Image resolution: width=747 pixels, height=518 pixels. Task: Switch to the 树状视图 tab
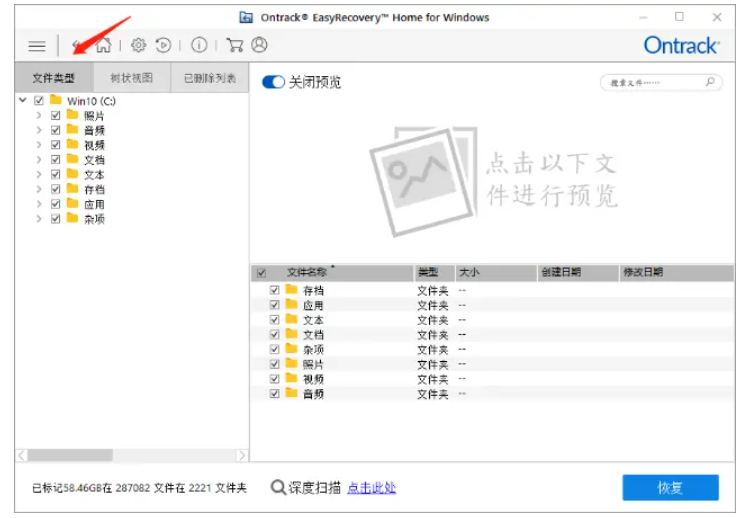coord(131,78)
